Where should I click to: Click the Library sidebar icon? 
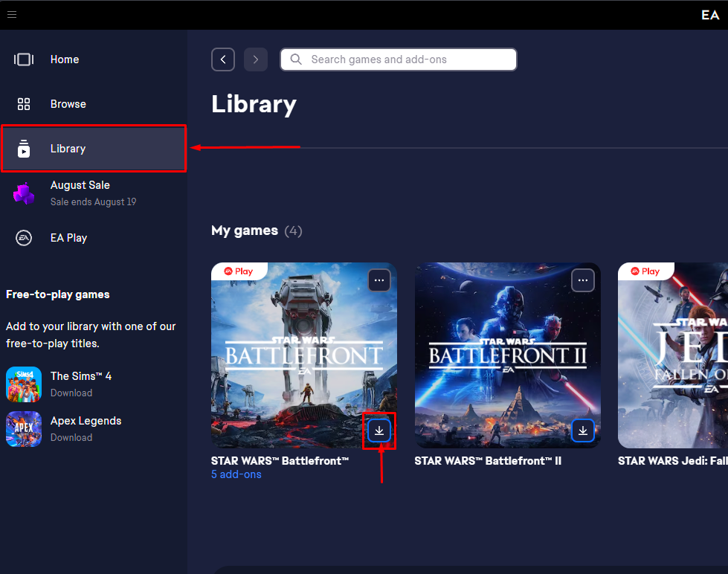[24, 149]
